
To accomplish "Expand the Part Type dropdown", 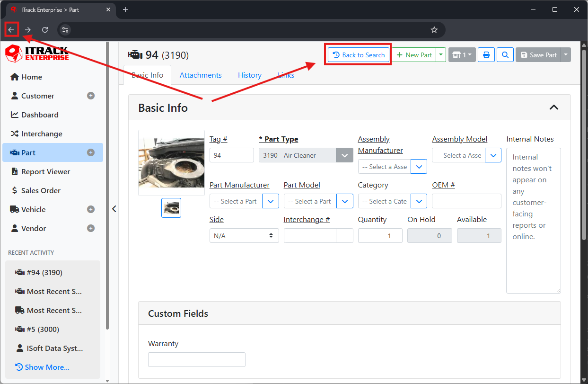I will pyautogui.click(x=345, y=155).
